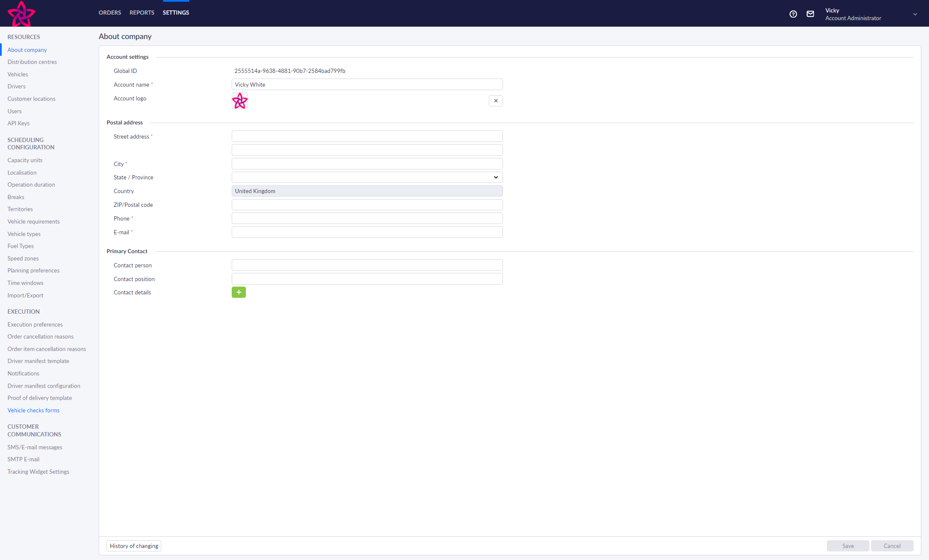The width and height of the screenshot is (929, 560).
Task: Open Vehicle checks forms link
Action: (x=33, y=410)
